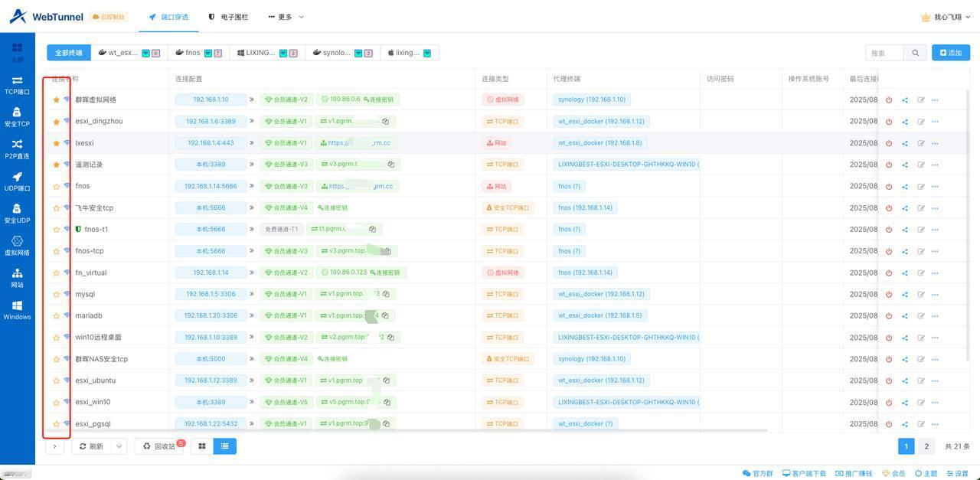
Task: Copy the address of mysql row
Action: click(x=386, y=294)
